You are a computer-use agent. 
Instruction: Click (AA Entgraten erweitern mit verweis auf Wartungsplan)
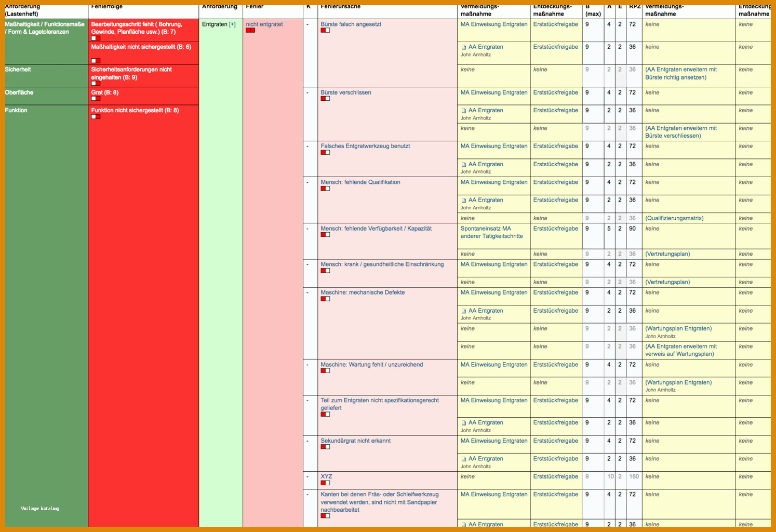(681, 350)
